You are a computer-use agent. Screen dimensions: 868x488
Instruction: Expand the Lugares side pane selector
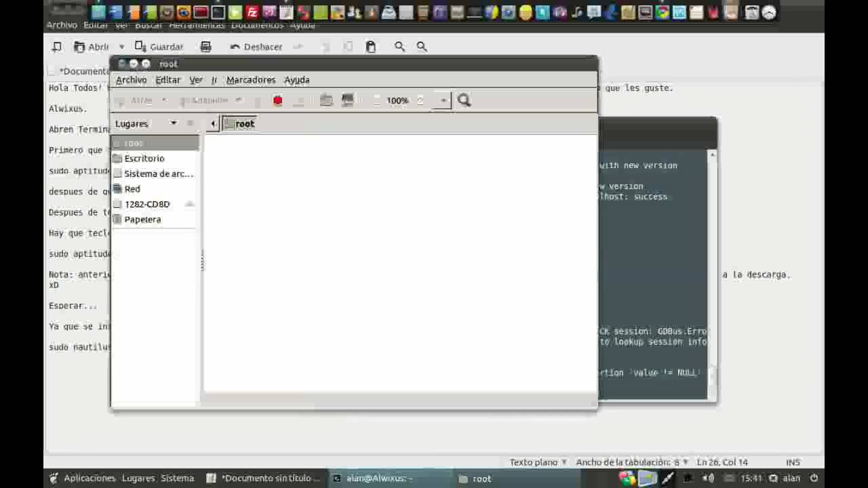click(146, 123)
